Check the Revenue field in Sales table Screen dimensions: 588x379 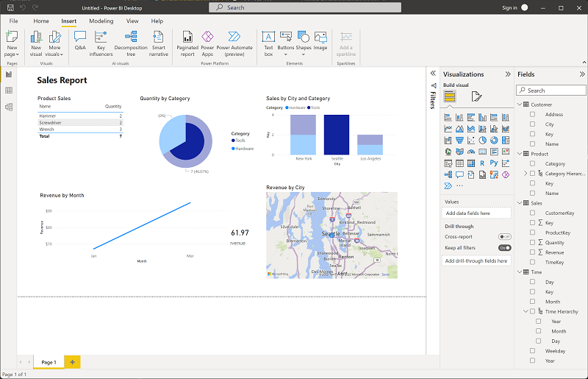pyautogui.click(x=532, y=252)
